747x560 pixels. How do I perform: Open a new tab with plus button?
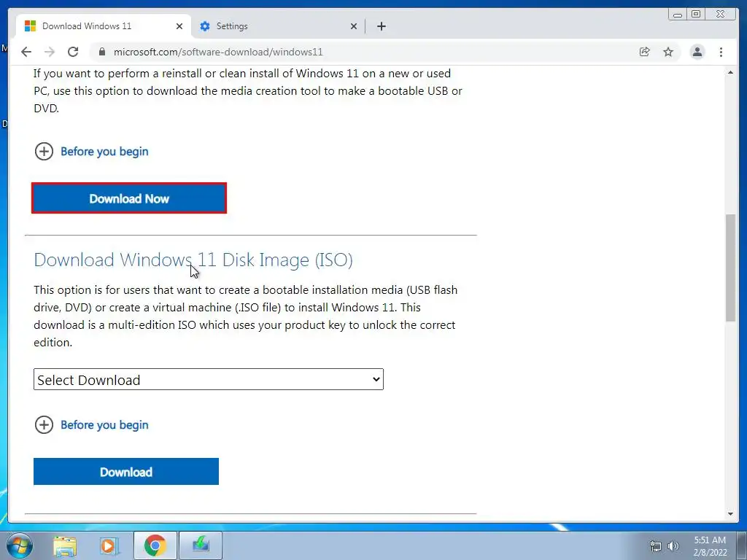(381, 26)
